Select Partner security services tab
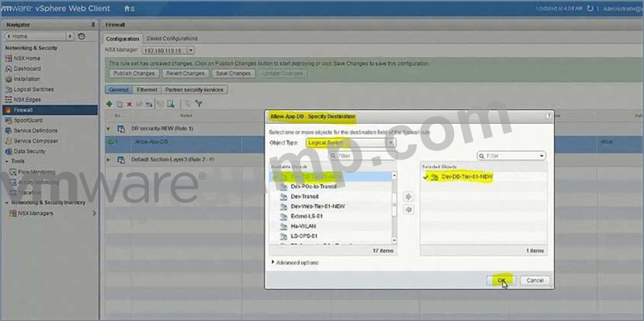Viewport: 644px width, 321px height. [194, 90]
